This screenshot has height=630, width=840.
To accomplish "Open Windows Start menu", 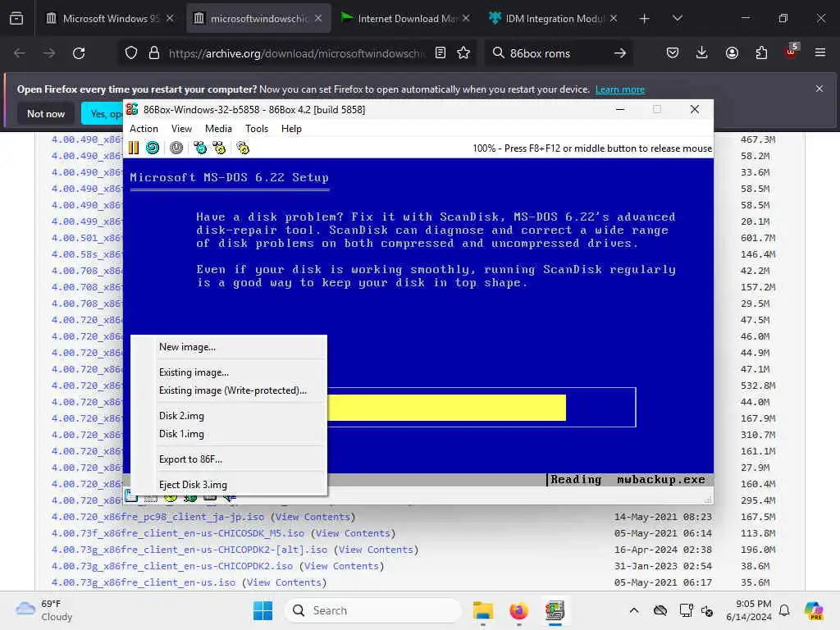I will tap(262, 610).
